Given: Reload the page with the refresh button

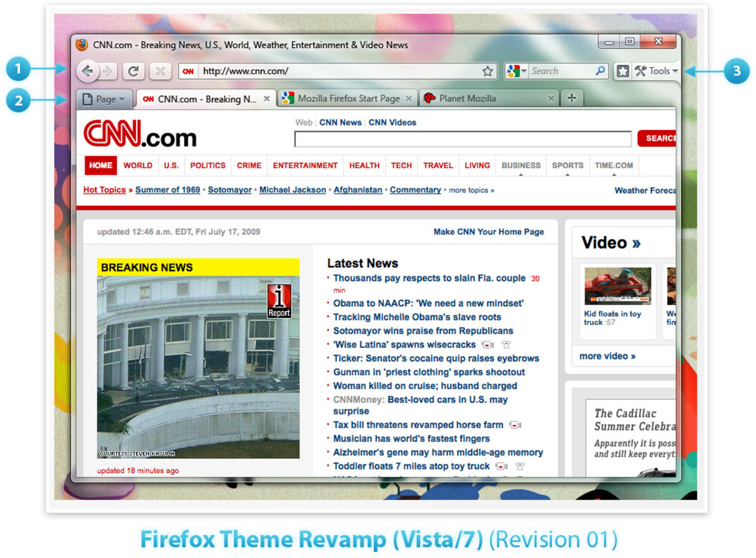Looking at the screenshot, I should click(134, 71).
